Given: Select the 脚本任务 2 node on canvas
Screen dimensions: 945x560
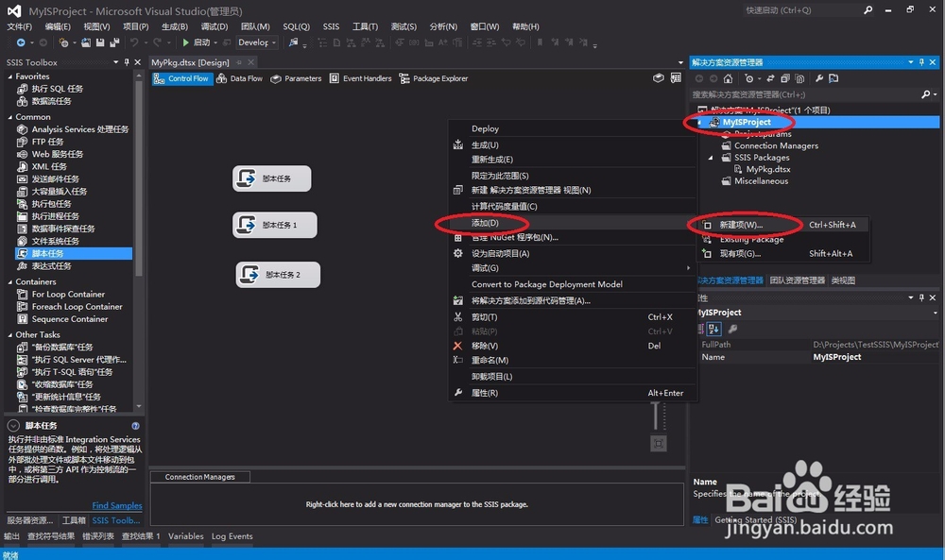Looking at the screenshot, I should [278, 275].
